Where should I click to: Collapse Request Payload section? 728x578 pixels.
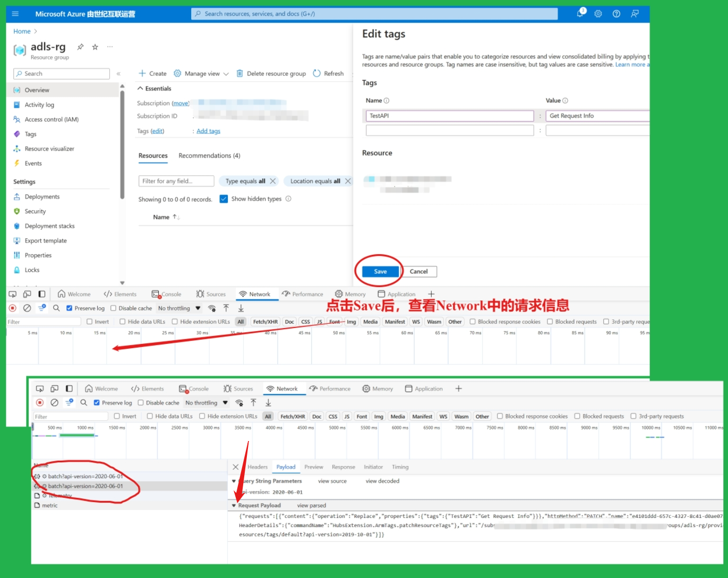coord(234,505)
